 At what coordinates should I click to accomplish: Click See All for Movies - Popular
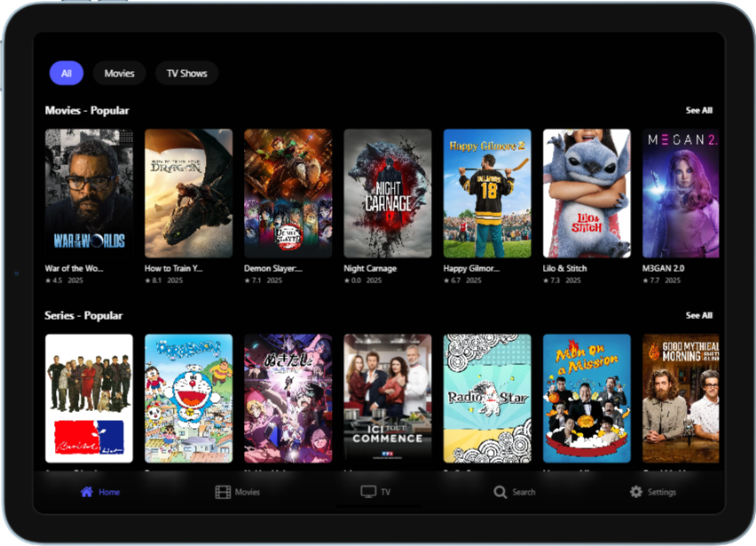pos(698,110)
